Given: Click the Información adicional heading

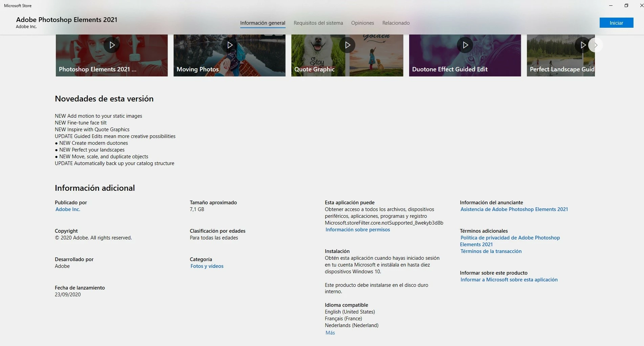Looking at the screenshot, I should click(x=95, y=188).
